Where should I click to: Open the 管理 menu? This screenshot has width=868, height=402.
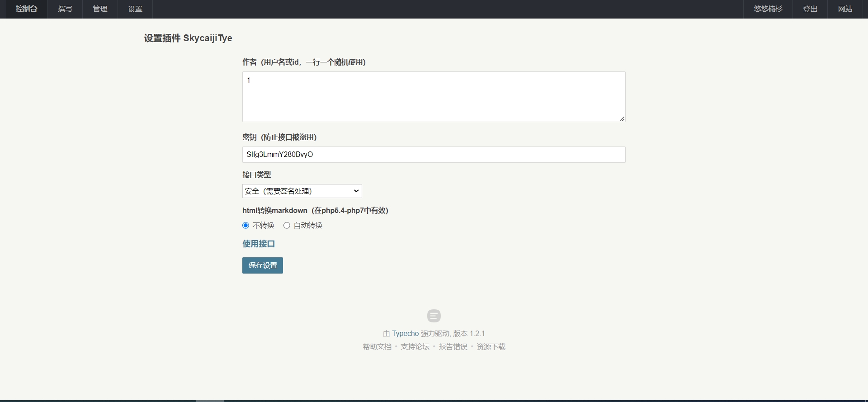click(x=100, y=9)
